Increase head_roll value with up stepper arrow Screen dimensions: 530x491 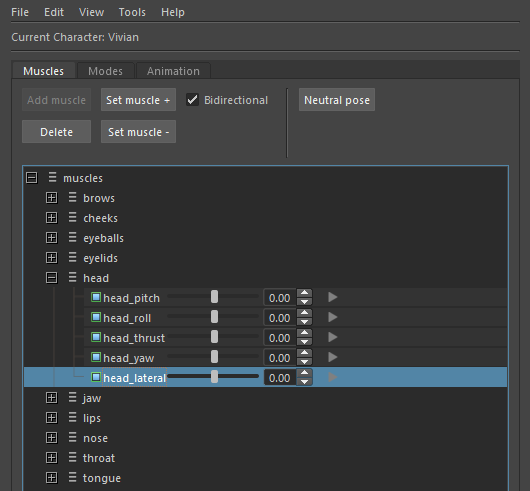[305, 313]
